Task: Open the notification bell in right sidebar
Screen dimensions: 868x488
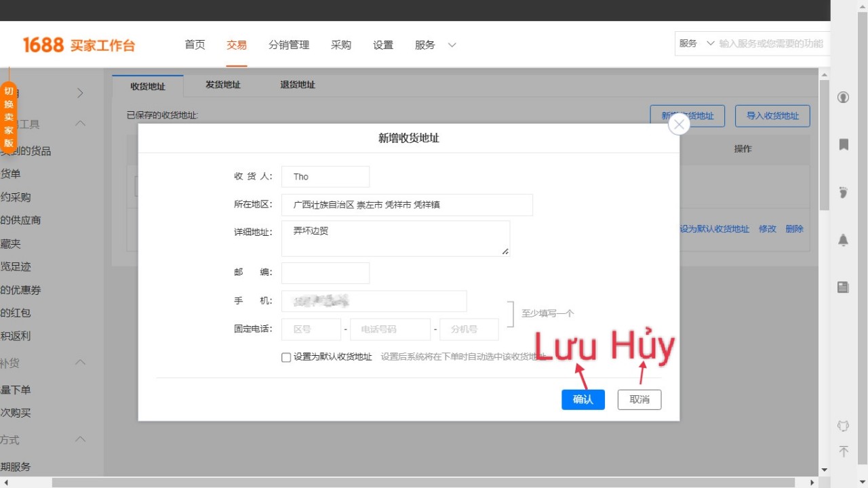Action: (844, 240)
